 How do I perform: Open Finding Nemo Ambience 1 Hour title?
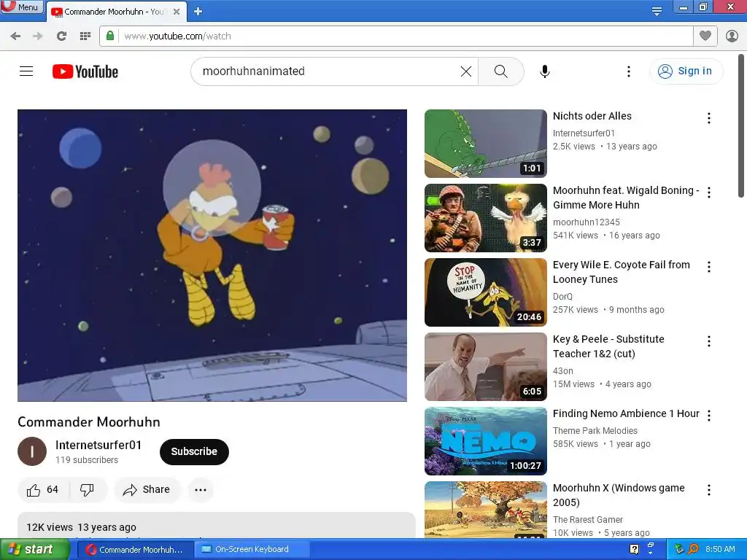coord(626,413)
